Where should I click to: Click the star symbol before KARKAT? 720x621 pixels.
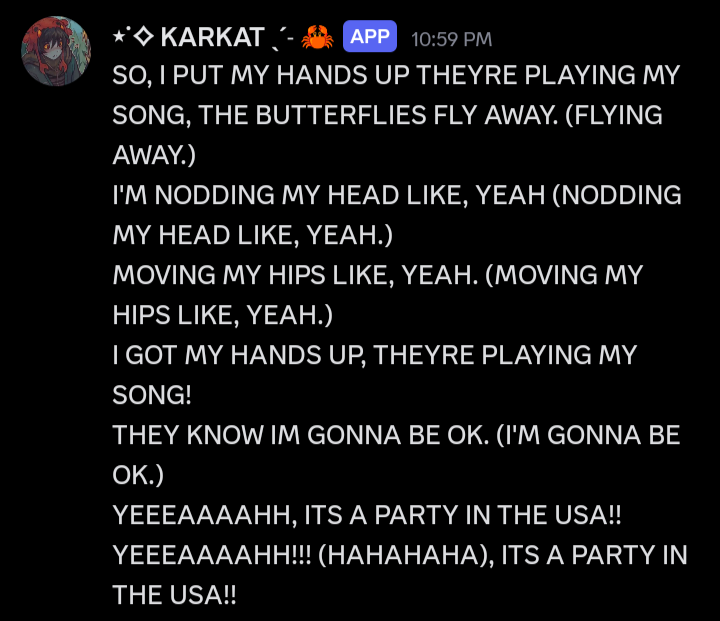120,36
